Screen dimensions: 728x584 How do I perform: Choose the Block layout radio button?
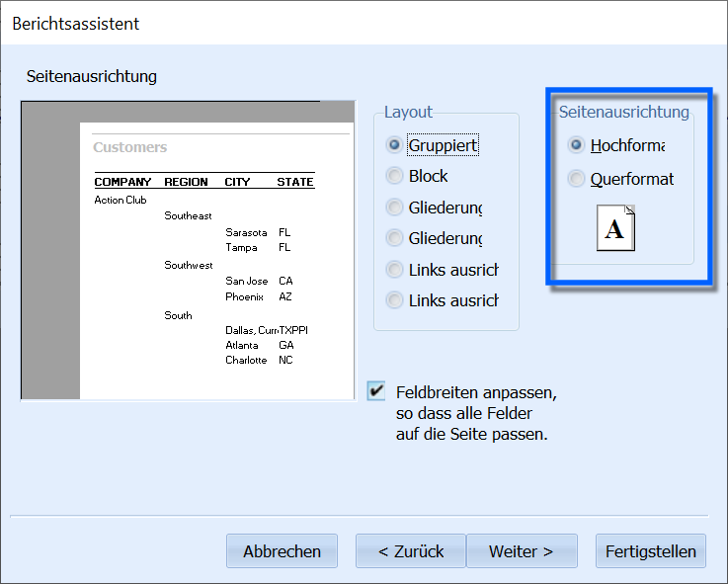(x=417, y=176)
